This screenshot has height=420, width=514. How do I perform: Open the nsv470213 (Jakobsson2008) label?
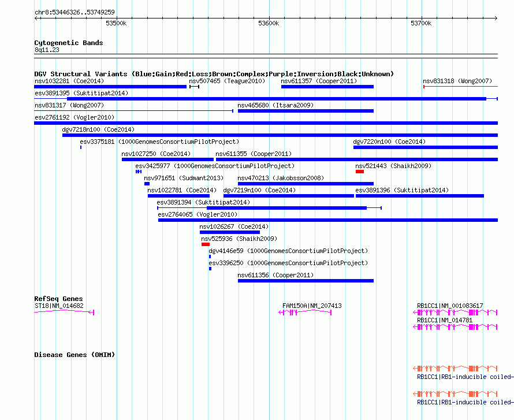[x=281, y=178]
